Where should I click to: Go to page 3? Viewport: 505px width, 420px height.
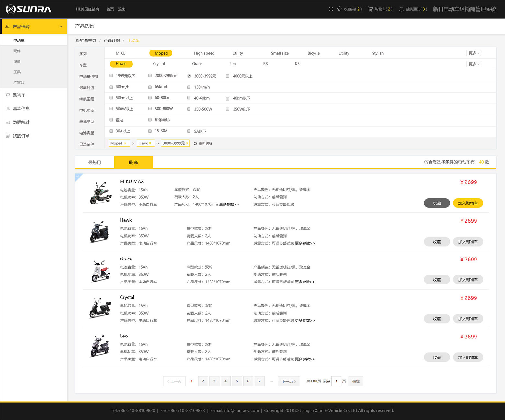(214, 381)
